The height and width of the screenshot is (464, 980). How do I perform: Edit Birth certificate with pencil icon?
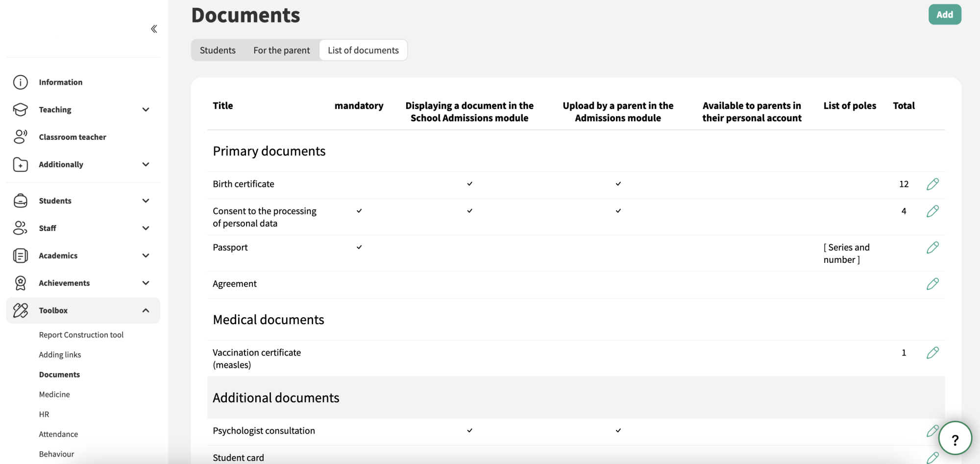point(932,184)
